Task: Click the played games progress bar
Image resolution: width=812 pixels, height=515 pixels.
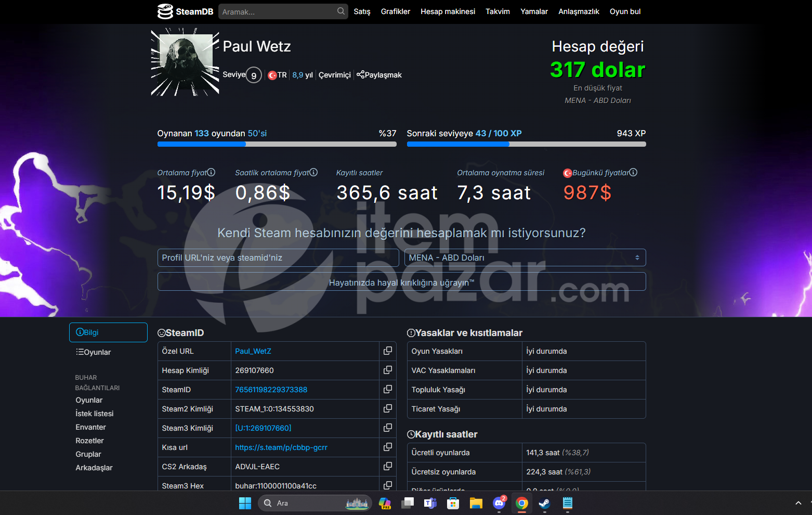Action: 277,144
